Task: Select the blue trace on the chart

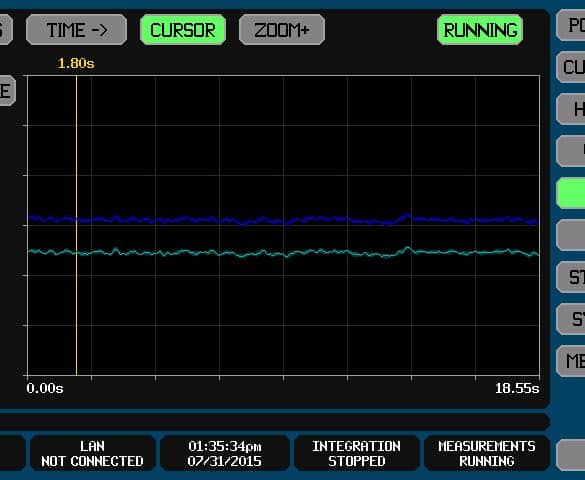Action: pos(284,220)
